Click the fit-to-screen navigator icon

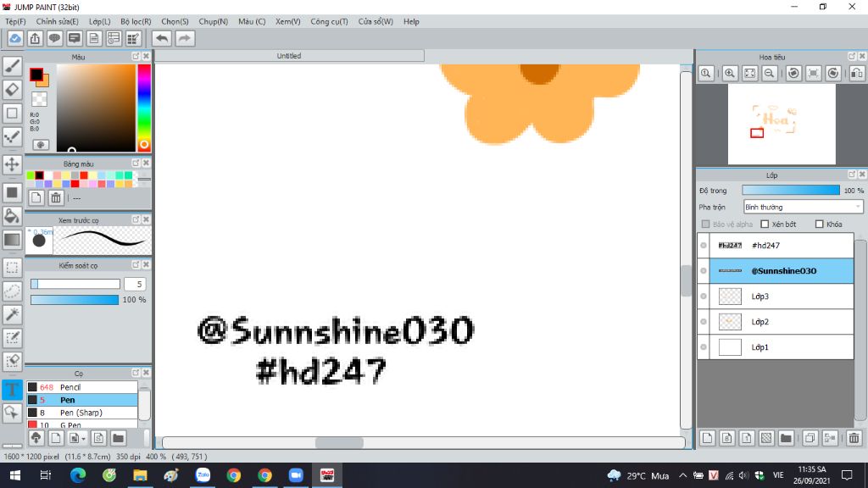coord(749,73)
